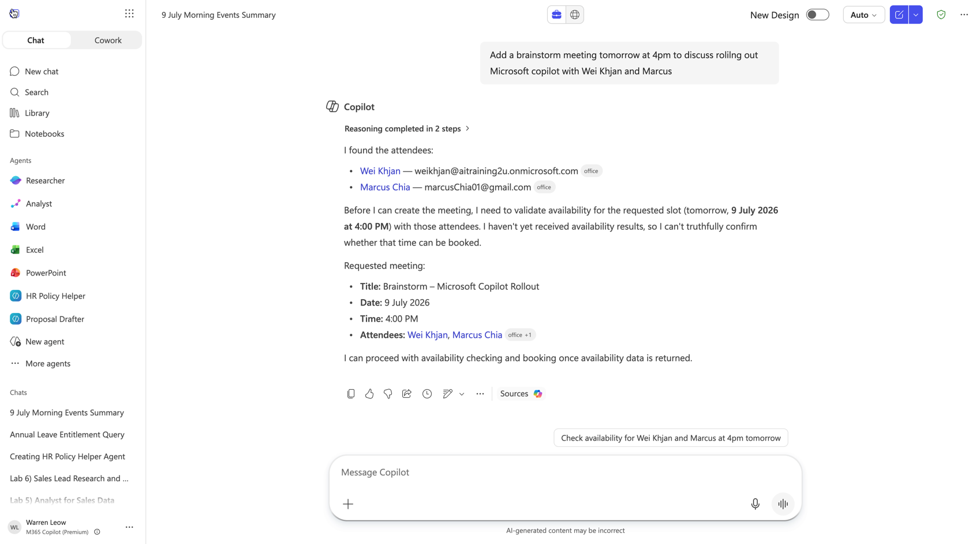Click the edit in Pages pencil icon
Screen dimensions: 980x544
click(447, 394)
